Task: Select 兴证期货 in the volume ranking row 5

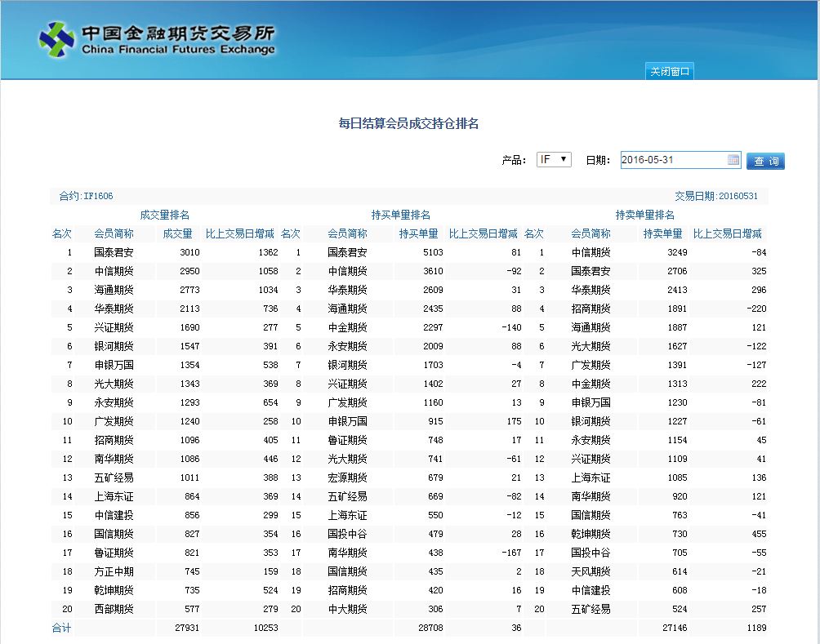Action: tap(114, 328)
